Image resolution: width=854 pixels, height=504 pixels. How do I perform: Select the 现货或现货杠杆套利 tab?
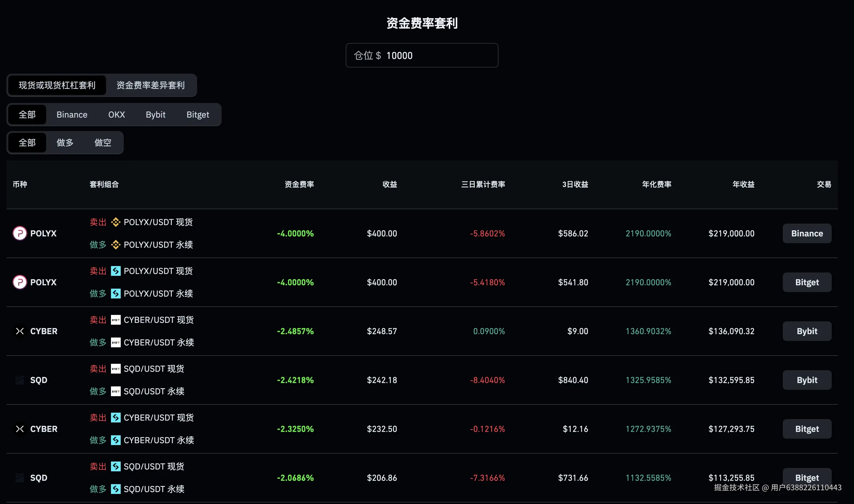pos(57,85)
